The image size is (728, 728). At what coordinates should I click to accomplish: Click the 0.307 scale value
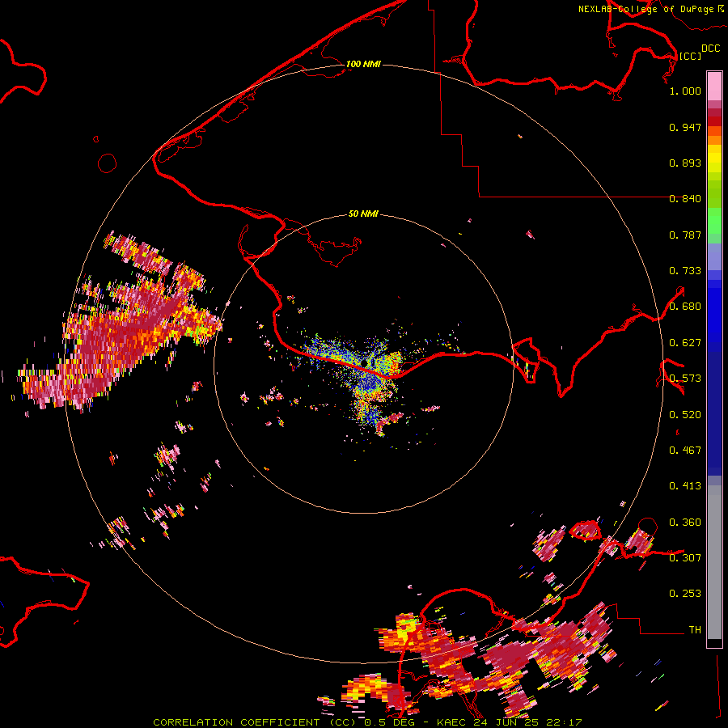685,558
